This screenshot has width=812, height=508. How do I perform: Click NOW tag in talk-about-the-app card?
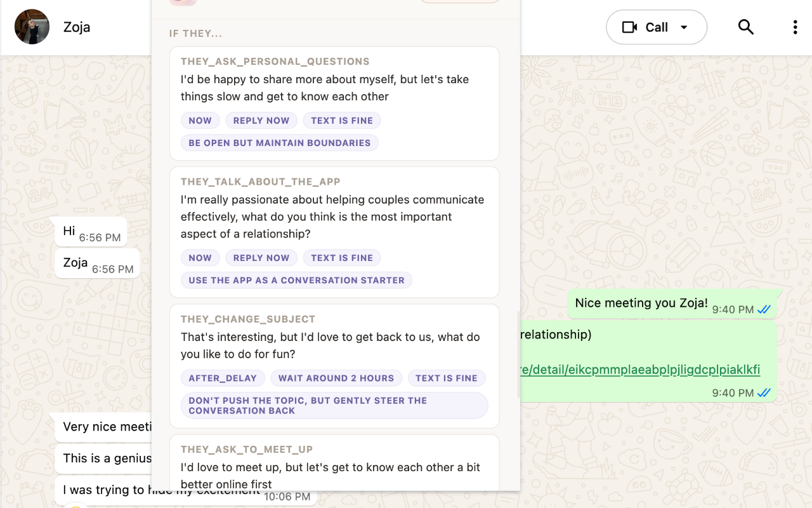tap(200, 258)
